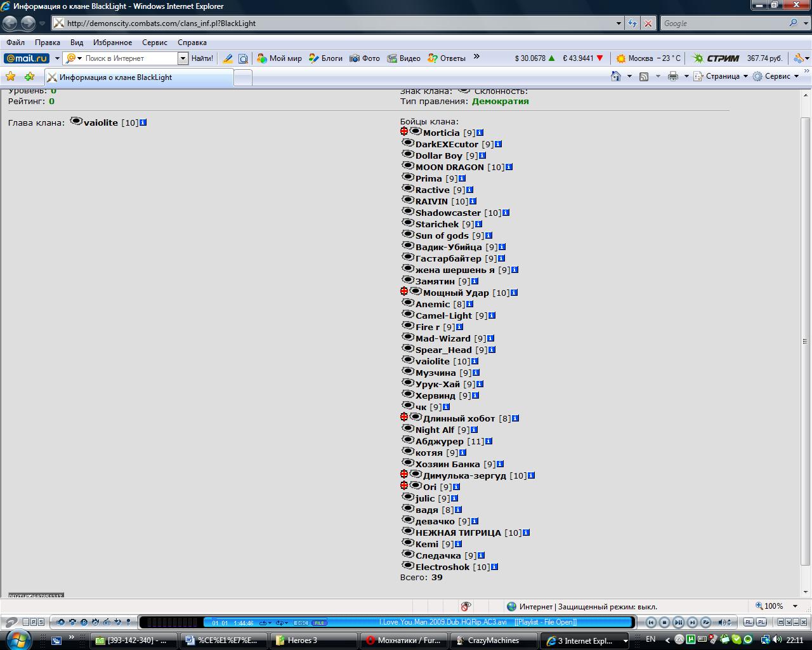Image resolution: width=812 pixels, height=650 pixels.
Task: Go forward with browser Forward arrow
Action: (x=28, y=23)
